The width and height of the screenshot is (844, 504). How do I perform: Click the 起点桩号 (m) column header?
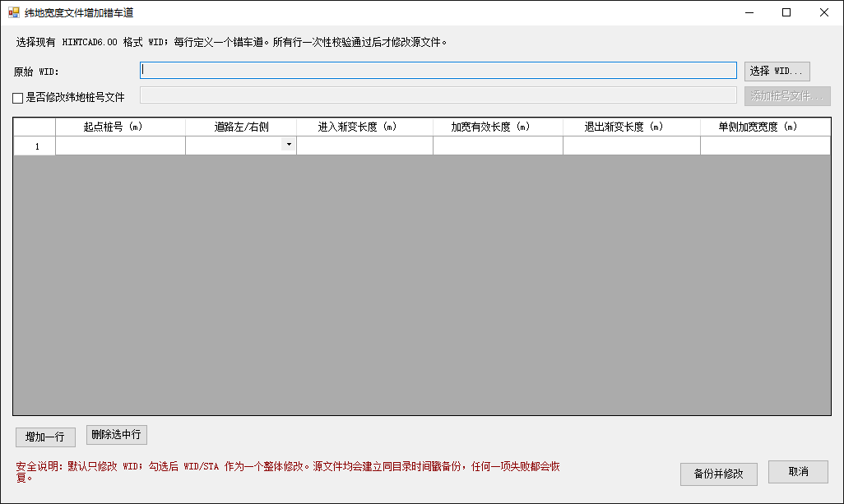[120, 127]
